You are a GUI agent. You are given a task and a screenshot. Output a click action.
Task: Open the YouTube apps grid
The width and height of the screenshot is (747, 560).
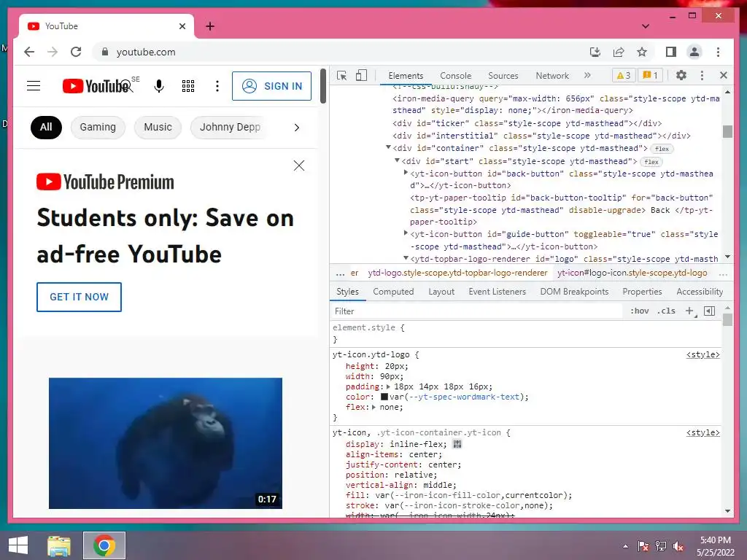[x=188, y=86]
